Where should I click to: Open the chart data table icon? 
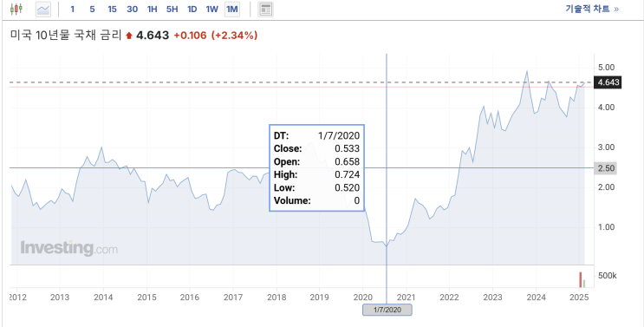point(266,9)
